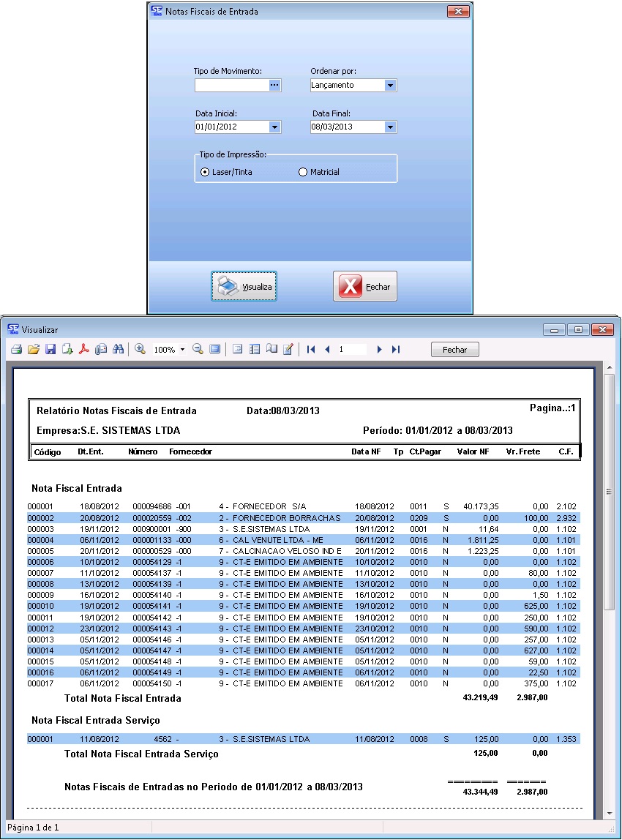Go to the first report page
Image resolution: width=622 pixels, height=840 pixels.
tap(311, 350)
